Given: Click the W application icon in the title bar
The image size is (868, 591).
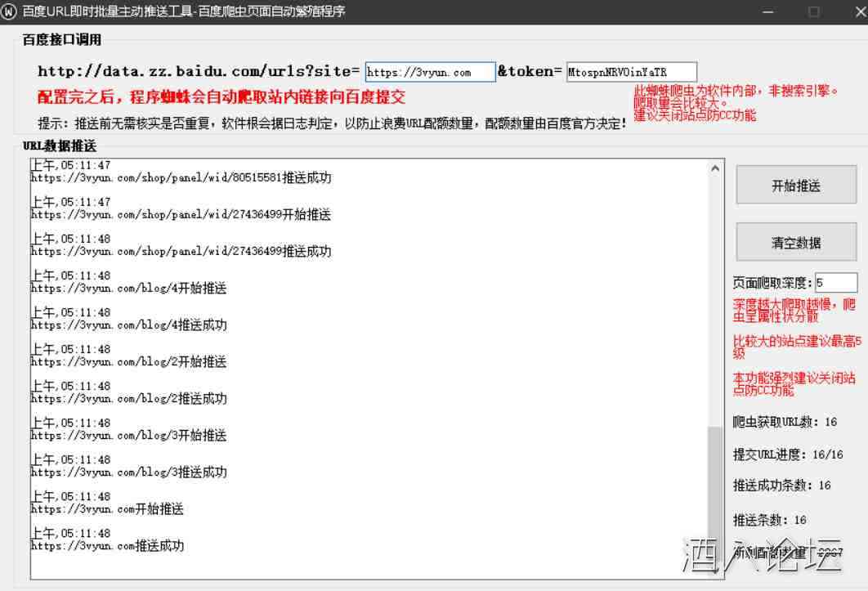Looking at the screenshot, I should [x=9, y=11].
